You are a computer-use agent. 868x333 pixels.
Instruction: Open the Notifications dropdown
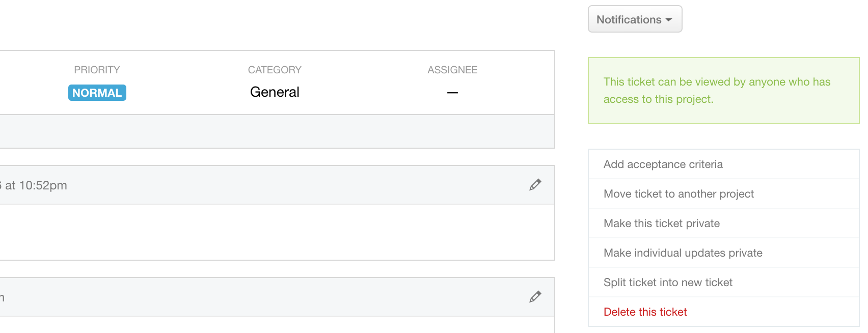click(x=635, y=19)
